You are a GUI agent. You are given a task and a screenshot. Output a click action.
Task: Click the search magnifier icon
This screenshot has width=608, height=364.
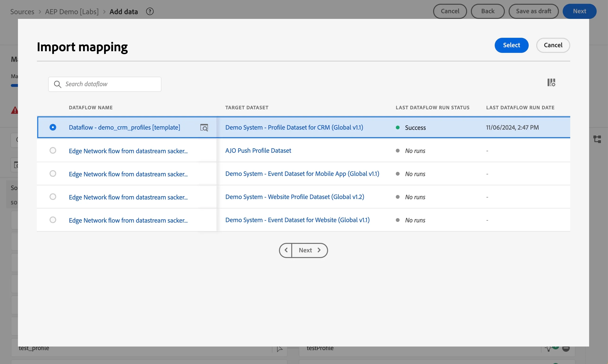pyautogui.click(x=57, y=84)
